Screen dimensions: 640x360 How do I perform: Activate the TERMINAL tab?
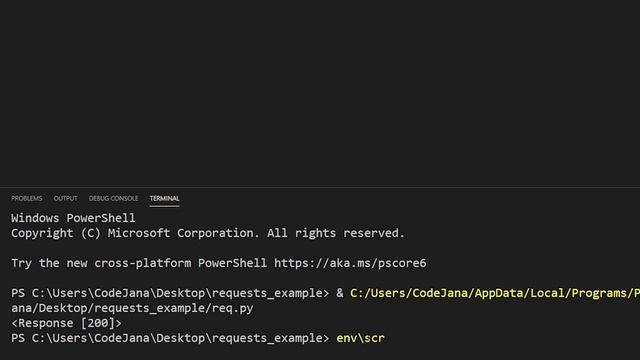tap(164, 198)
